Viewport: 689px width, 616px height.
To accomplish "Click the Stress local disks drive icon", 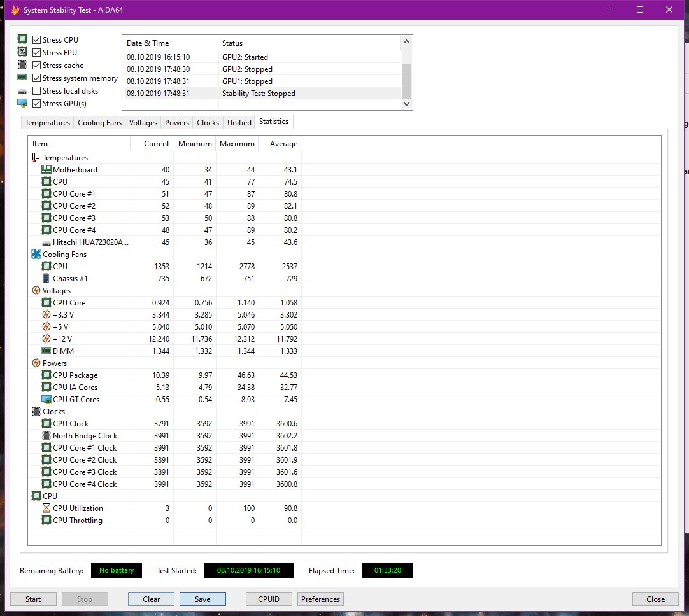I will [22, 92].
